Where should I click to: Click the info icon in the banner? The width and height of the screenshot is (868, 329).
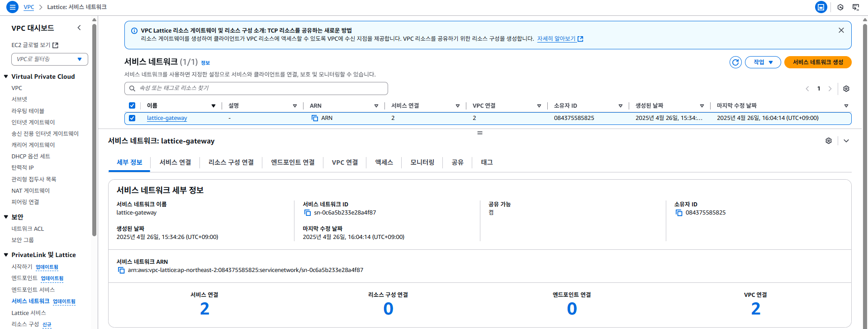[x=134, y=31]
